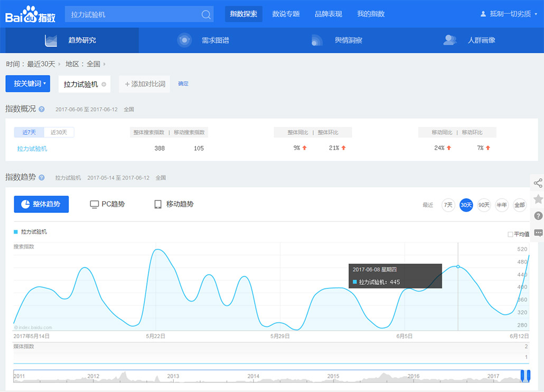Image resolution: width=544 pixels, height=392 pixels.
Task: Enable the 平均值 checkbox
Action: pyautogui.click(x=510, y=235)
